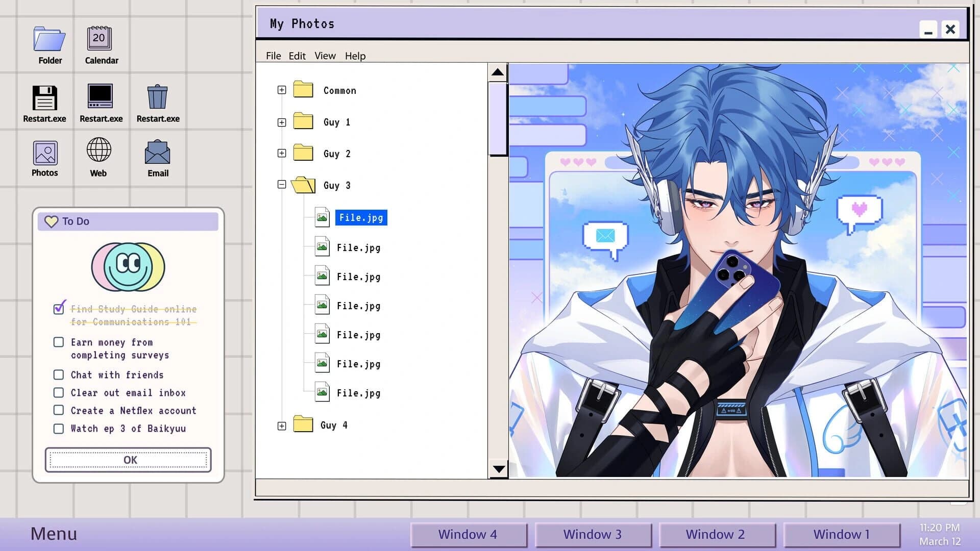The height and width of the screenshot is (551, 980).
Task: Switch to Window 2 in the taskbar
Action: (716, 534)
